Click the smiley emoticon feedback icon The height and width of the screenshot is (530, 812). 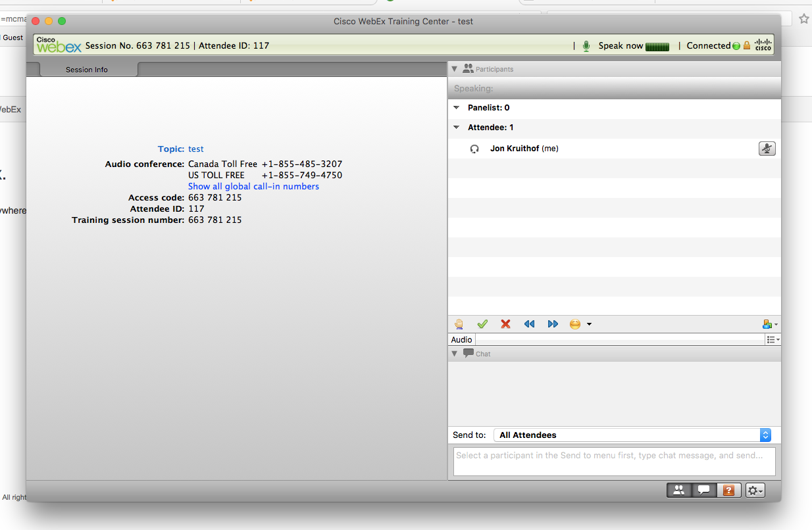[x=575, y=324]
